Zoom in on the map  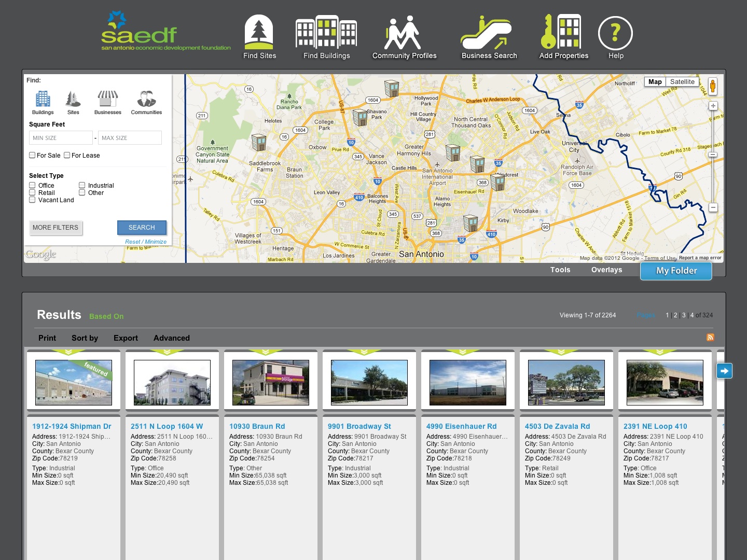[x=713, y=106]
